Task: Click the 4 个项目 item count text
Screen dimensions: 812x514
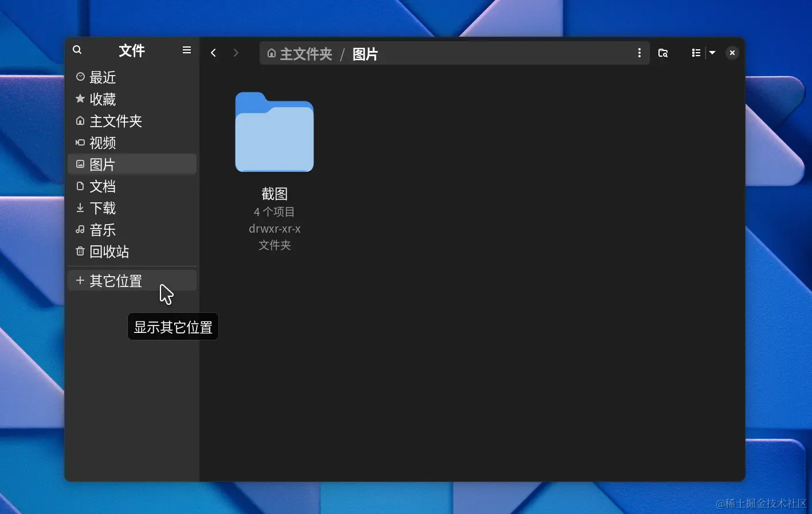Action: [x=274, y=212]
